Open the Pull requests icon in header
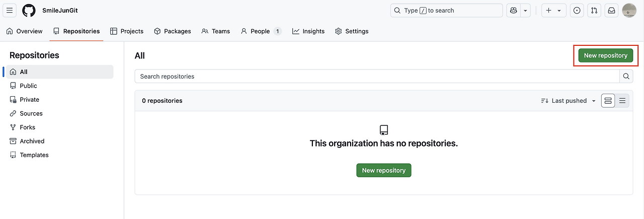Screen dimensions: 644x219 tap(594, 11)
